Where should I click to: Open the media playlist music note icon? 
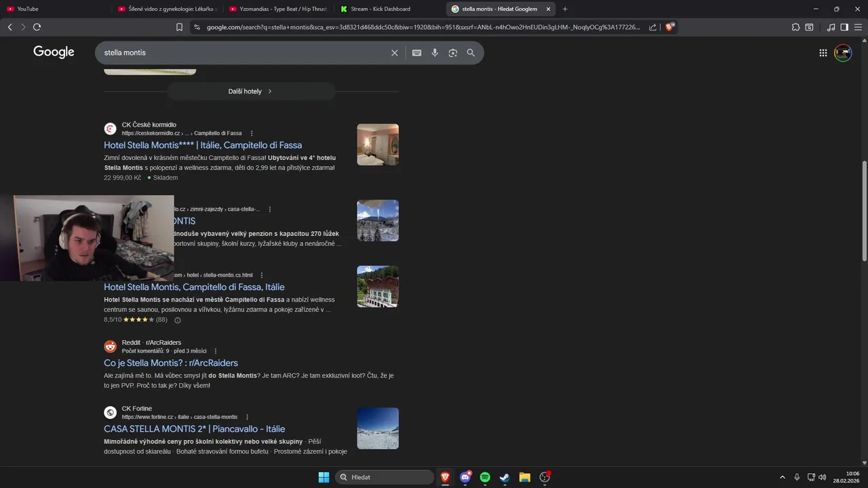[831, 27]
